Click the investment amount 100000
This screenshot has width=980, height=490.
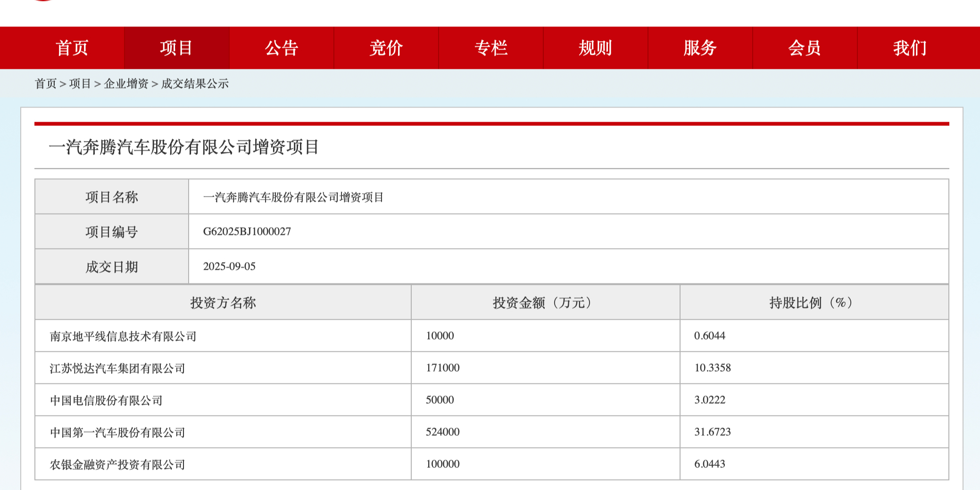pos(443,464)
